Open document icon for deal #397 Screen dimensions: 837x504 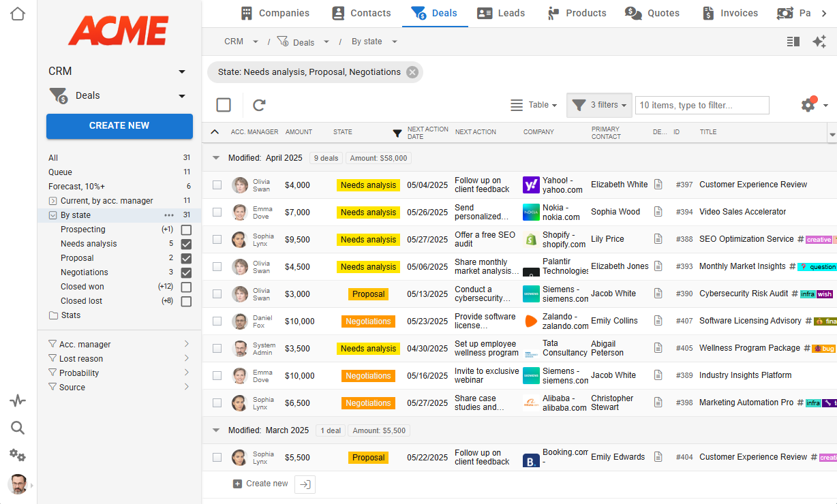point(658,185)
